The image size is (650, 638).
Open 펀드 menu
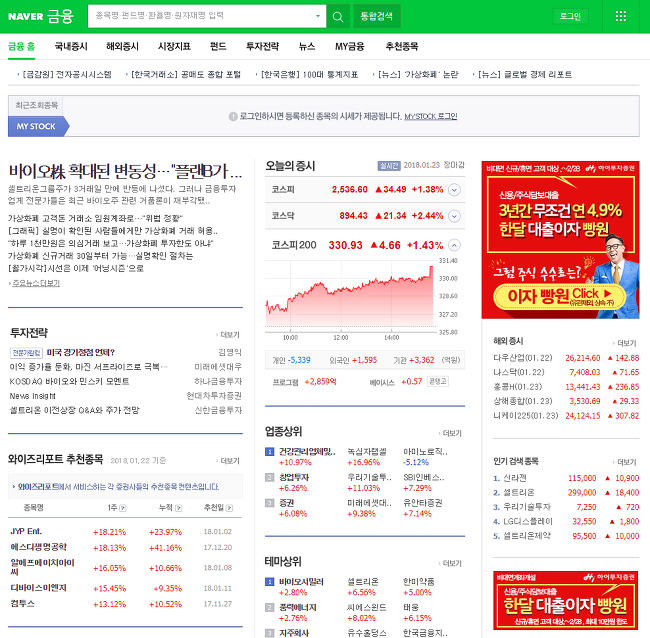[x=218, y=46]
